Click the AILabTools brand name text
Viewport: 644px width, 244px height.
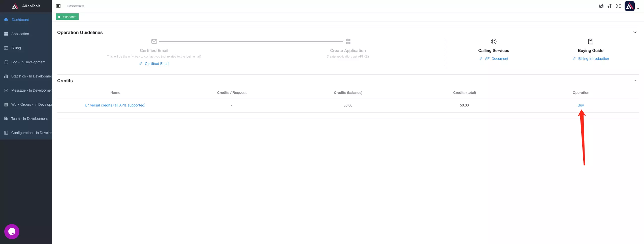tap(31, 6)
